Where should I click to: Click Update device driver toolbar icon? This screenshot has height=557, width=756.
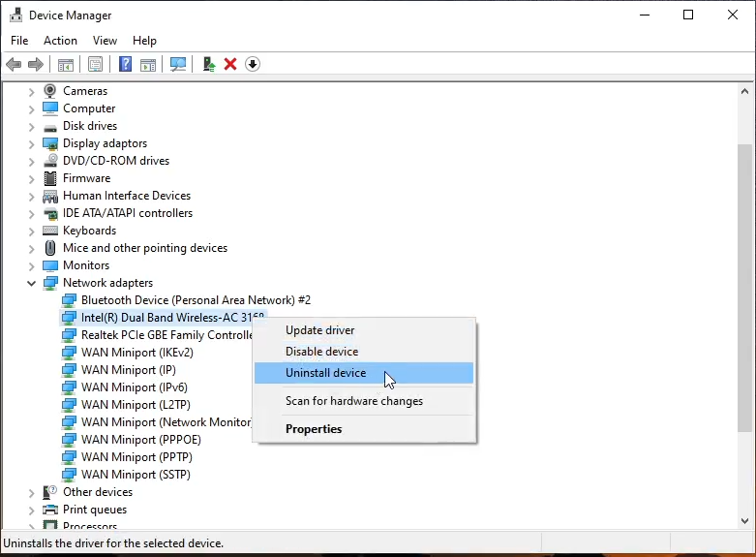(208, 64)
